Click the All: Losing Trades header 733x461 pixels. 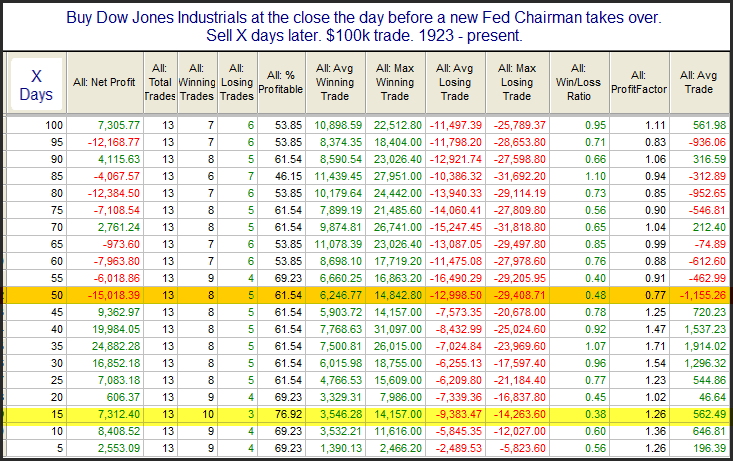click(x=237, y=82)
